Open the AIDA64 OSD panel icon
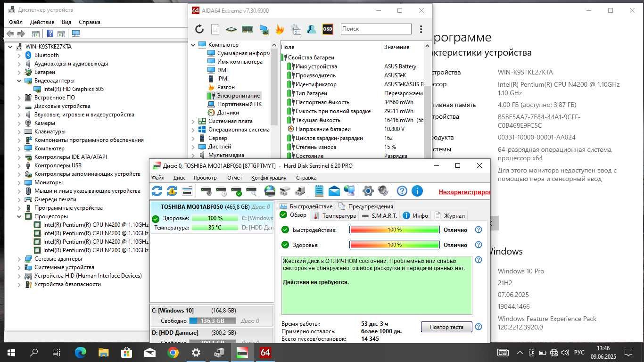This screenshot has height=362, width=644. click(328, 29)
